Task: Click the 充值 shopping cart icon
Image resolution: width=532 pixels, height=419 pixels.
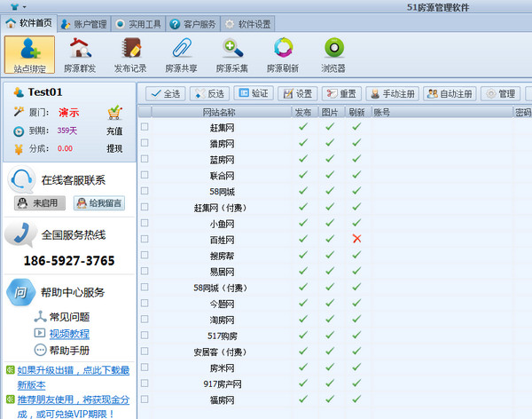Action: tap(114, 113)
